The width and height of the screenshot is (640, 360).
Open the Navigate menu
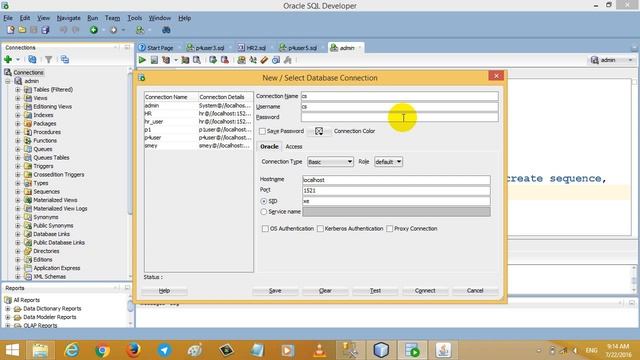(68, 18)
